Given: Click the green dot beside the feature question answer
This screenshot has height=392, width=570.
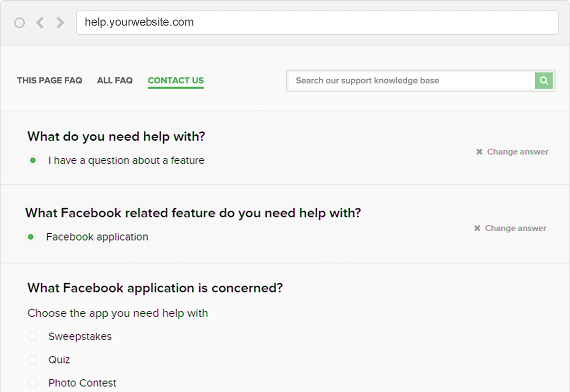Looking at the screenshot, I should (x=32, y=160).
